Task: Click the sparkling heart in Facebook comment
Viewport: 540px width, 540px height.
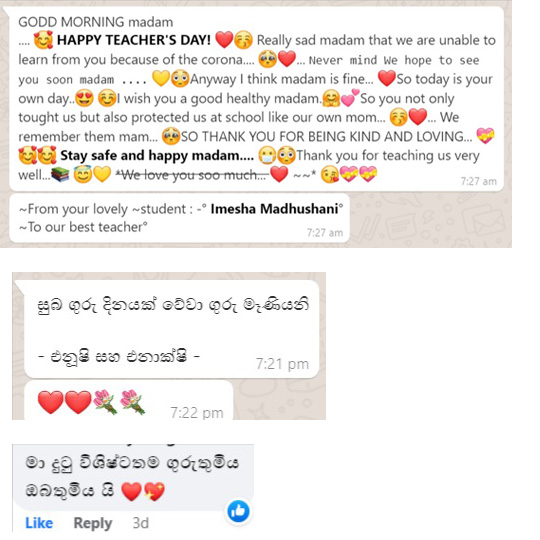Action: (154, 491)
